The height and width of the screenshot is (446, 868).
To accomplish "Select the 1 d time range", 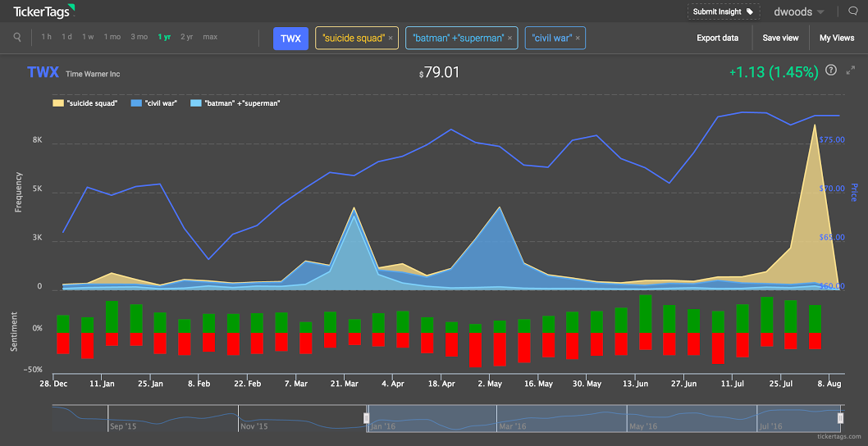I will click(x=67, y=37).
